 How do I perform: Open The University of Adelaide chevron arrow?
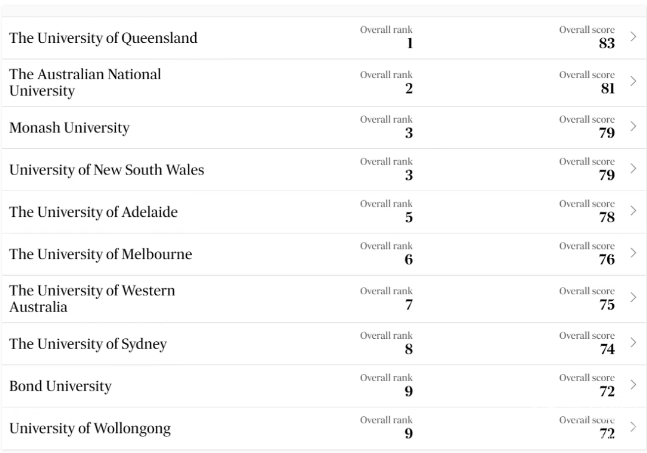pyautogui.click(x=633, y=210)
